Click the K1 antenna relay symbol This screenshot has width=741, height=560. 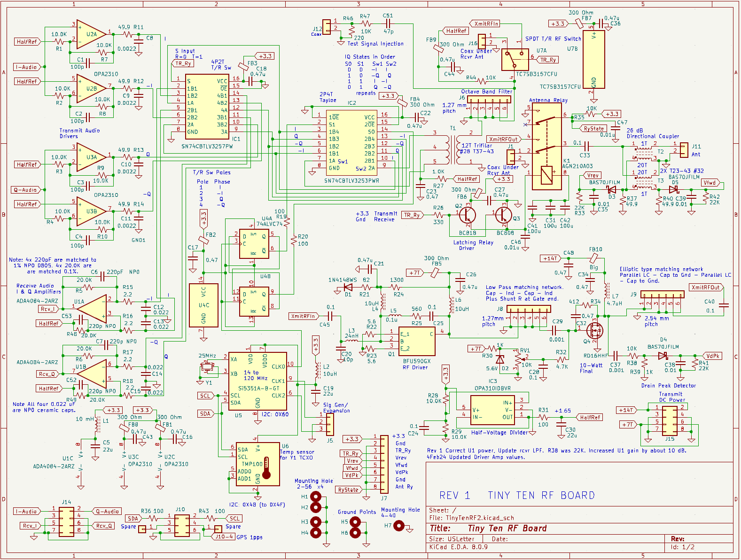point(546,147)
